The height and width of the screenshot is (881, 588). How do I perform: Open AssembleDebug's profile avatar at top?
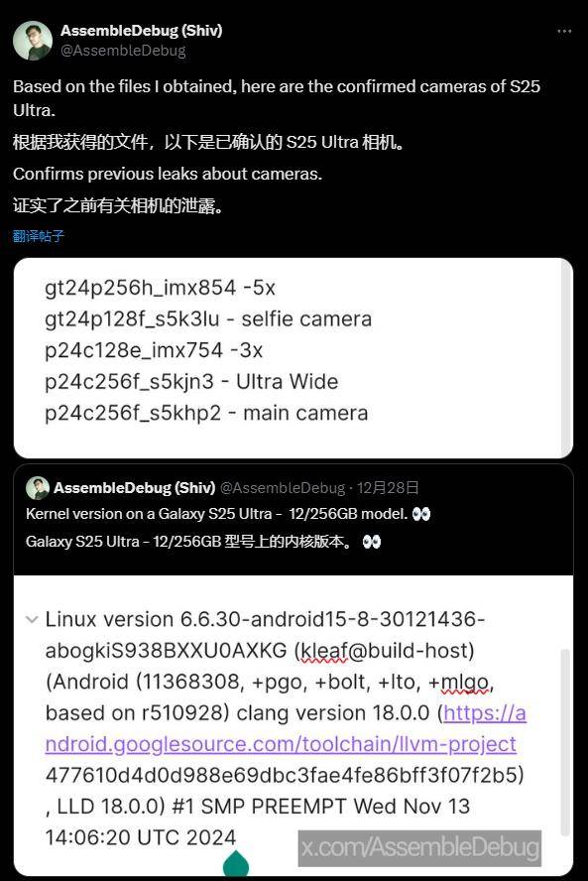33,41
